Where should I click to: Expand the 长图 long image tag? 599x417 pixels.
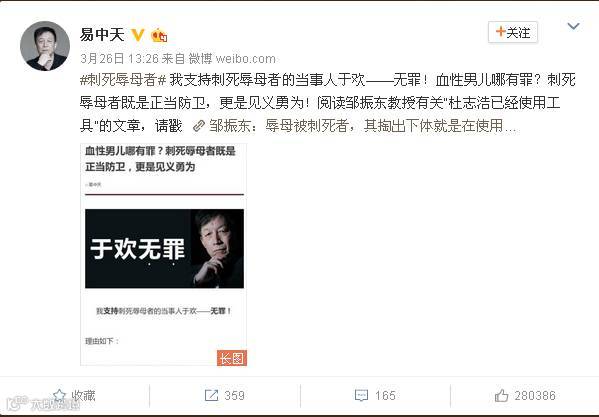[232, 358]
